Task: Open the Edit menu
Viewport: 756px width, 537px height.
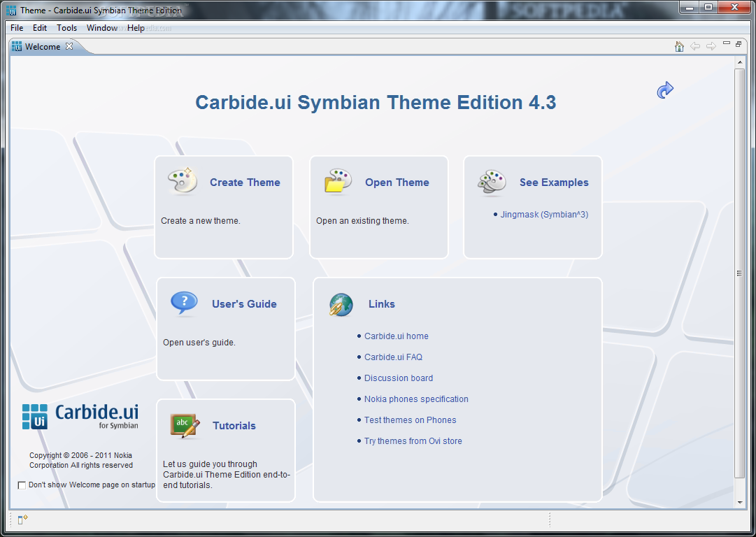Action: pos(40,28)
